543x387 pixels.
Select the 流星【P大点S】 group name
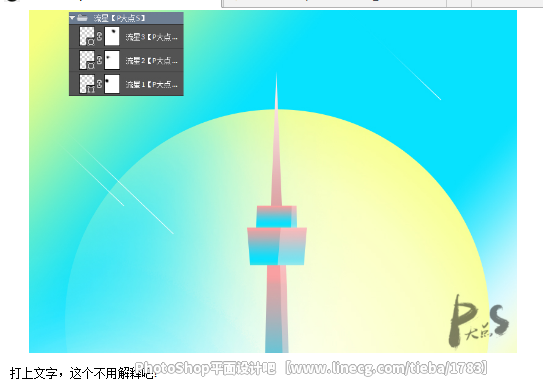(x=119, y=18)
